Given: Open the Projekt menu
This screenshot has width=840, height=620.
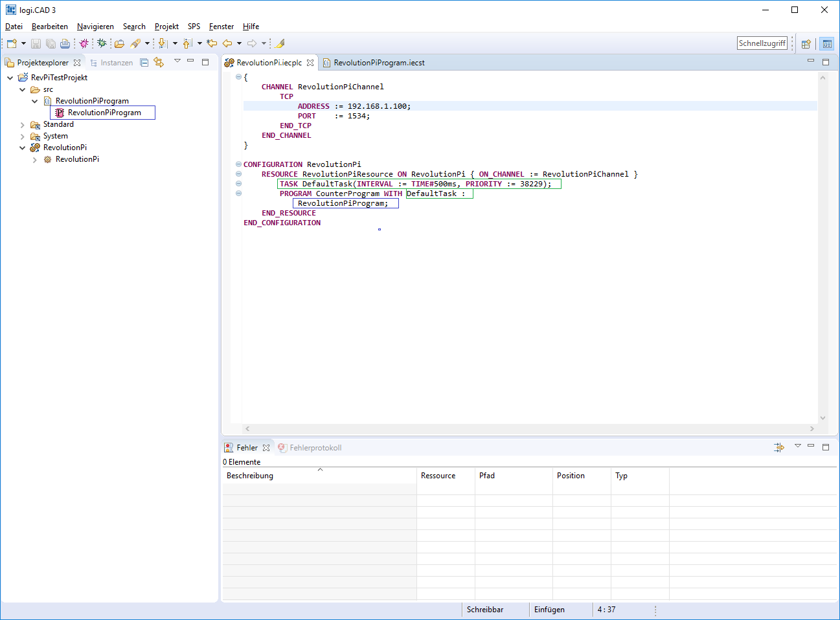Looking at the screenshot, I should [x=166, y=27].
